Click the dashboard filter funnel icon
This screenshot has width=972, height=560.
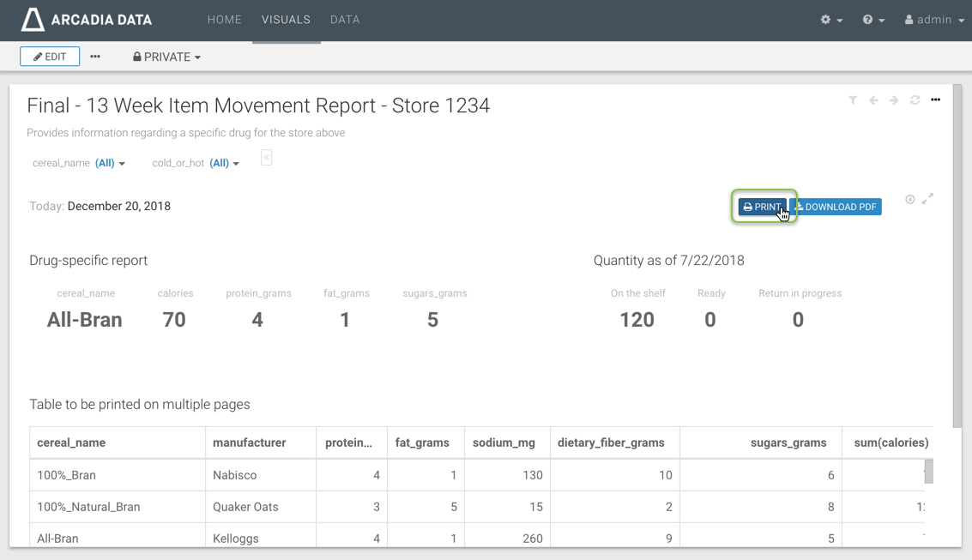tap(853, 100)
